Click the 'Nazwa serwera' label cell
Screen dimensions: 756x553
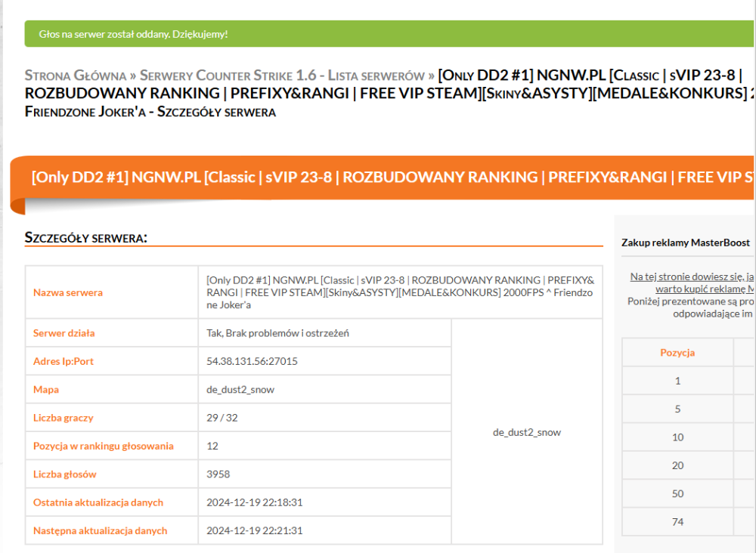pyautogui.click(x=111, y=292)
